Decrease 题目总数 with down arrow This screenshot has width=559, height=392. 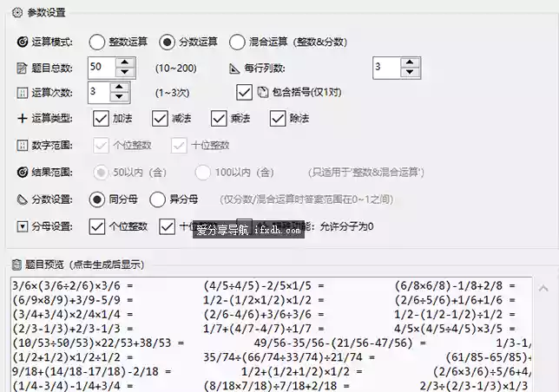124,72
